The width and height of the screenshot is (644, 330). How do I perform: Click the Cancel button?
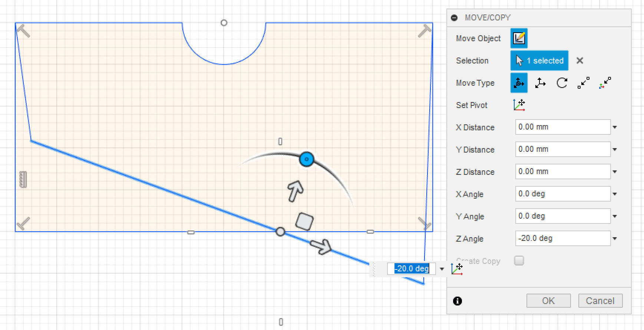[x=600, y=301]
